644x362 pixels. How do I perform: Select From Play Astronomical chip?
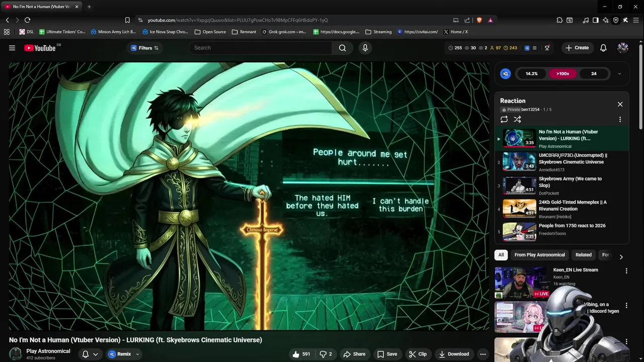pos(539,255)
